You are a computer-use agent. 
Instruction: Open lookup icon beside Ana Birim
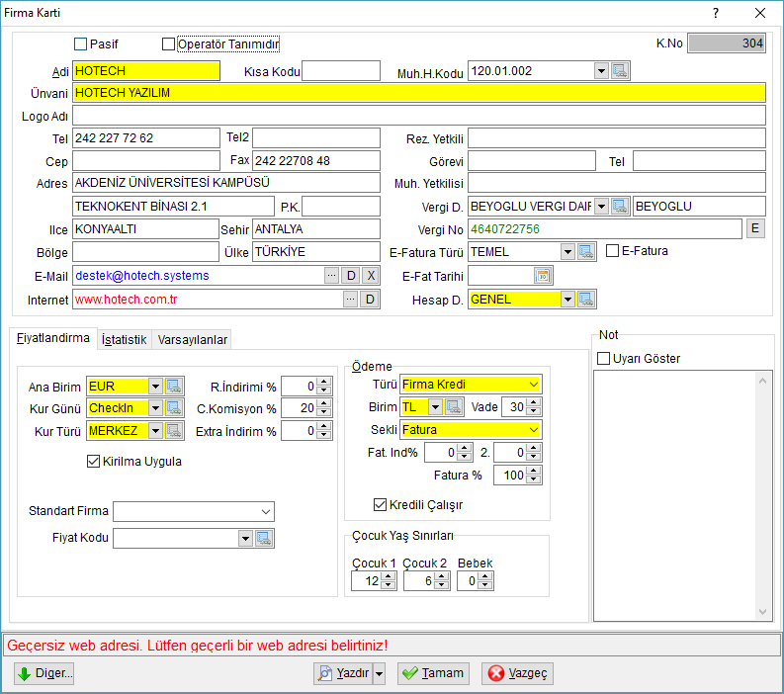pyautogui.click(x=174, y=386)
